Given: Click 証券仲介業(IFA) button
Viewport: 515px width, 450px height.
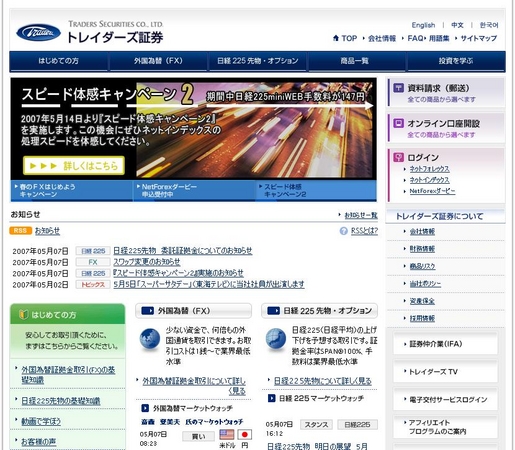Looking at the screenshot, I should [x=445, y=344].
